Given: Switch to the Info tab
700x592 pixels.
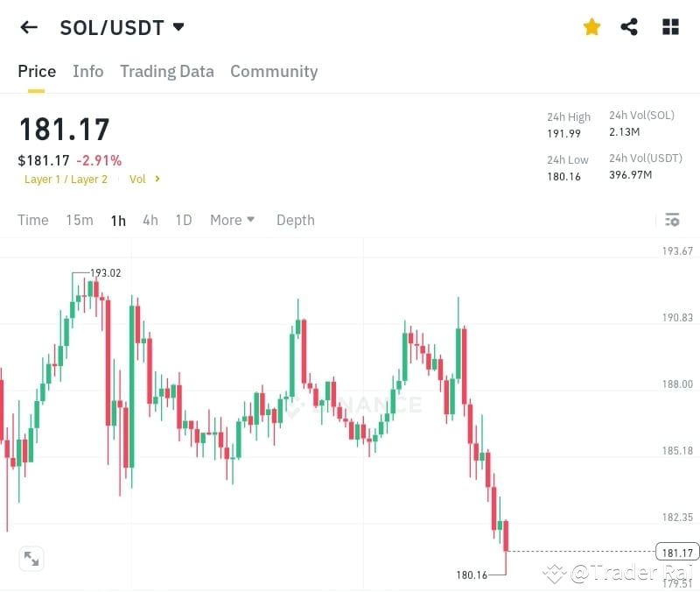Looking at the screenshot, I should pyautogui.click(x=87, y=71).
